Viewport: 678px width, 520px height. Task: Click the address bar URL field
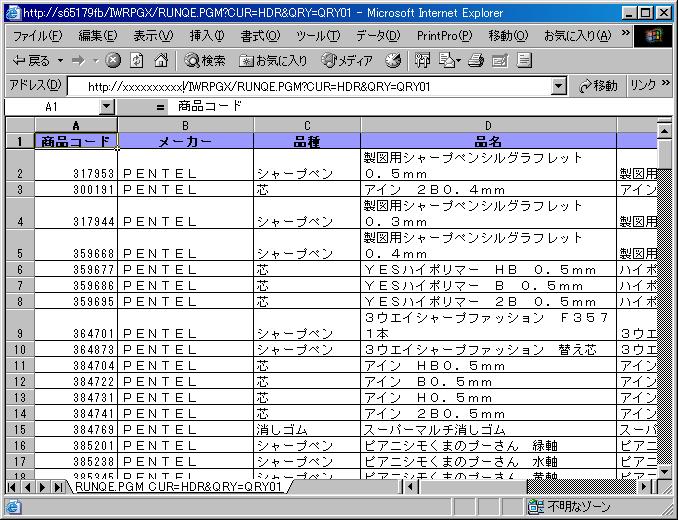[x=309, y=86]
